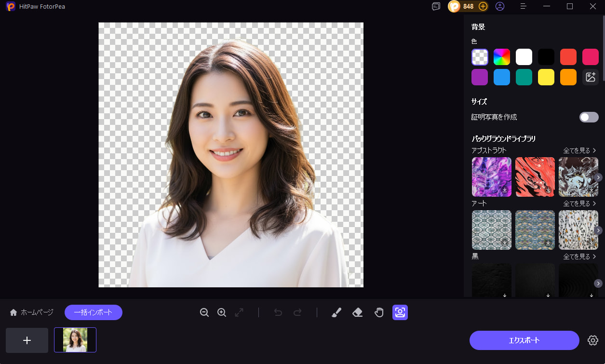
Task: Select the eraser tool
Action: coord(357,312)
